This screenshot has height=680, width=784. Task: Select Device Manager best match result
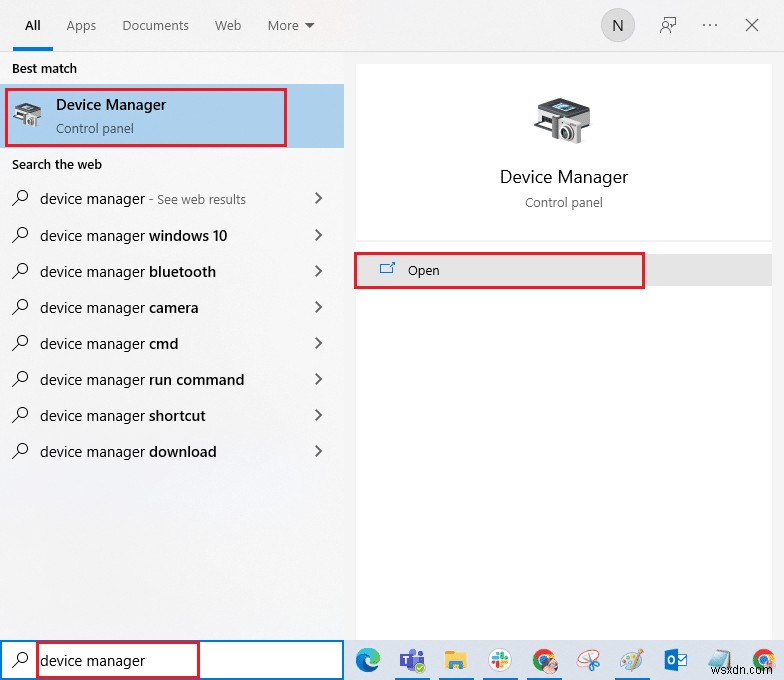pos(172,116)
